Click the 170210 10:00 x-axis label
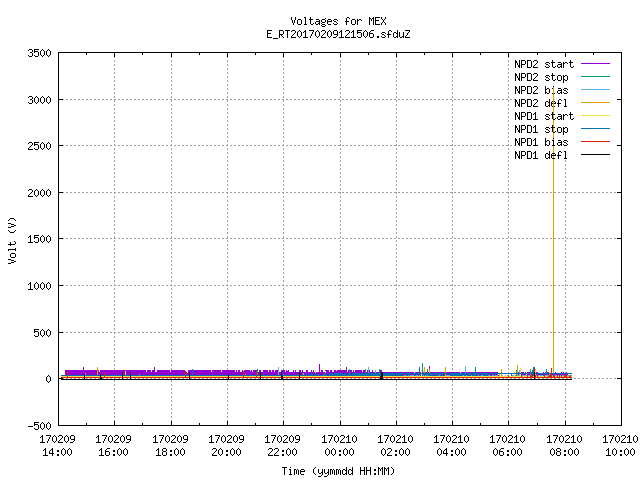Screen dimensions: 640x480 click(620, 446)
